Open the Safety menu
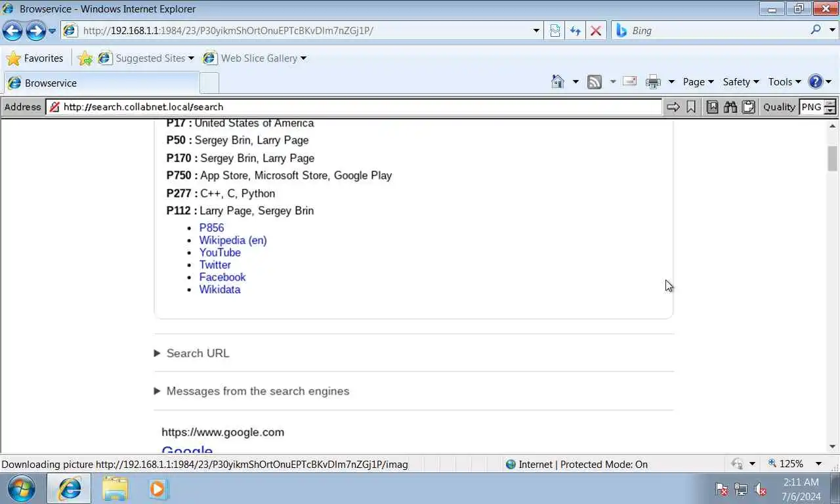 coord(741,82)
